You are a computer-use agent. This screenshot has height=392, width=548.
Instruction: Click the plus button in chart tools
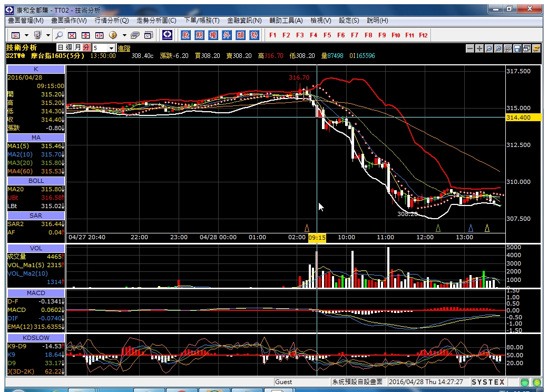click(x=479, y=48)
